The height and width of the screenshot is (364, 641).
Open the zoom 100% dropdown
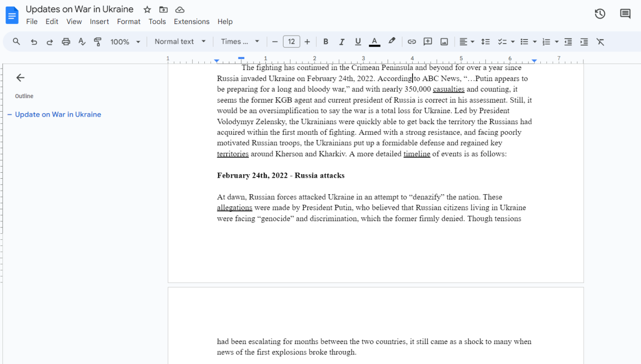tap(125, 42)
